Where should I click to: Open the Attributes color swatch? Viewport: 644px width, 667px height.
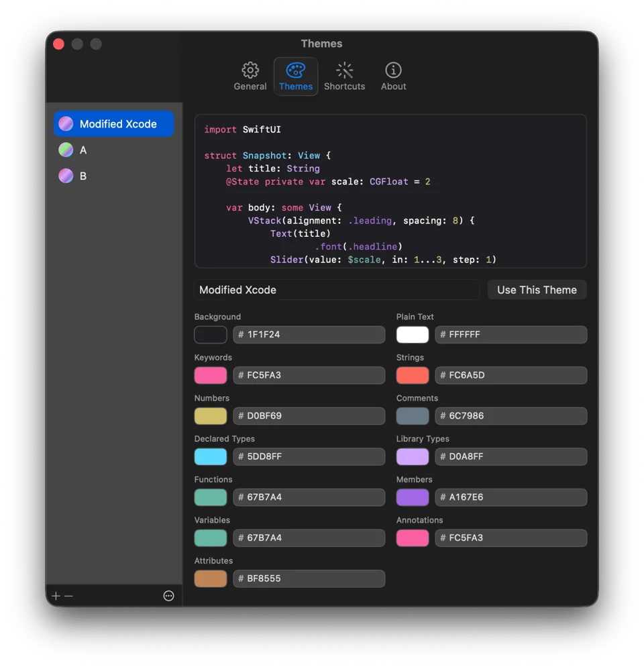(x=211, y=578)
